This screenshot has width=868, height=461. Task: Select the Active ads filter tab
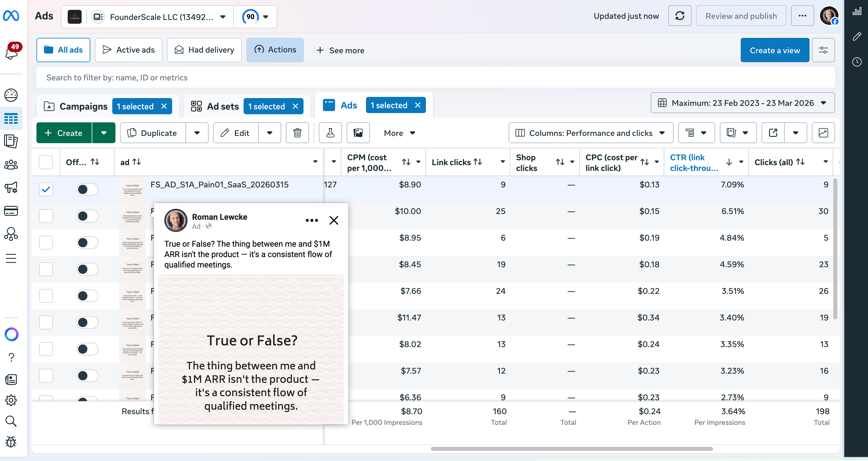tap(128, 50)
